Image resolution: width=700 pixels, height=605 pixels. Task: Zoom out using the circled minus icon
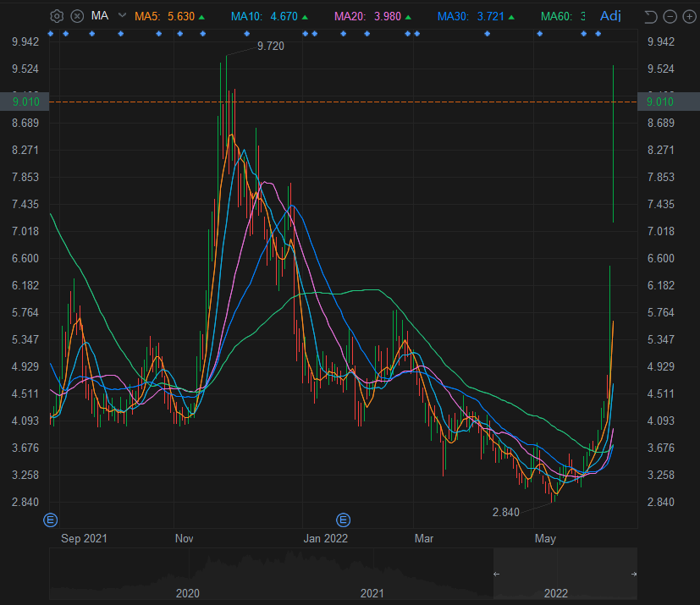click(x=670, y=17)
